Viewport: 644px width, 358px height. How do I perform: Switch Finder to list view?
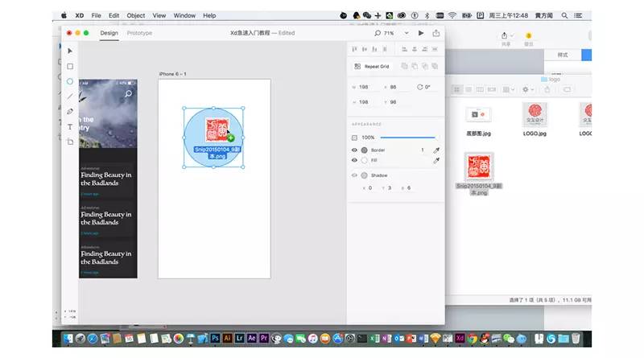click(x=469, y=89)
